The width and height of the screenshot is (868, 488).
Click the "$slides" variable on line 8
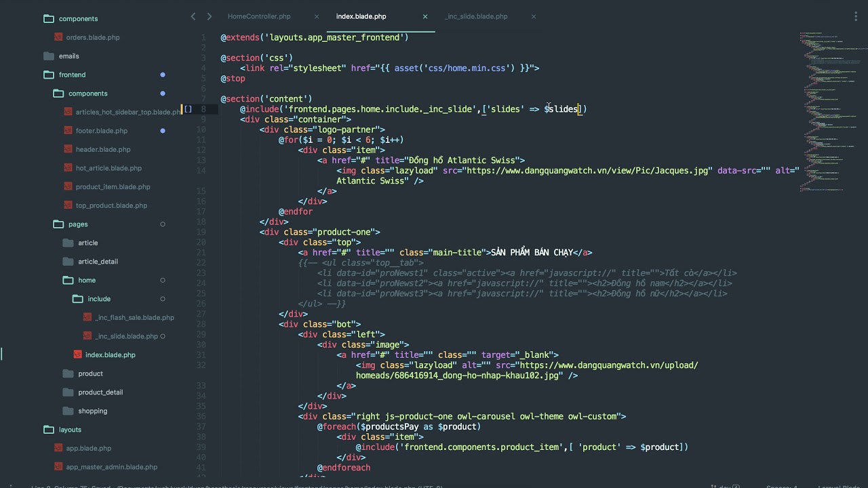[x=561, y=109]
